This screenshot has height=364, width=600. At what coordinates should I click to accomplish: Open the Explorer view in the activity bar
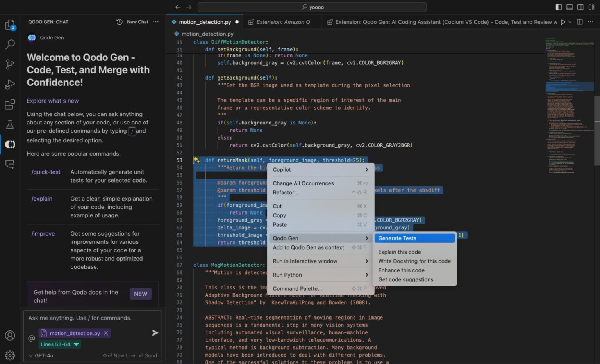[10, 24]
